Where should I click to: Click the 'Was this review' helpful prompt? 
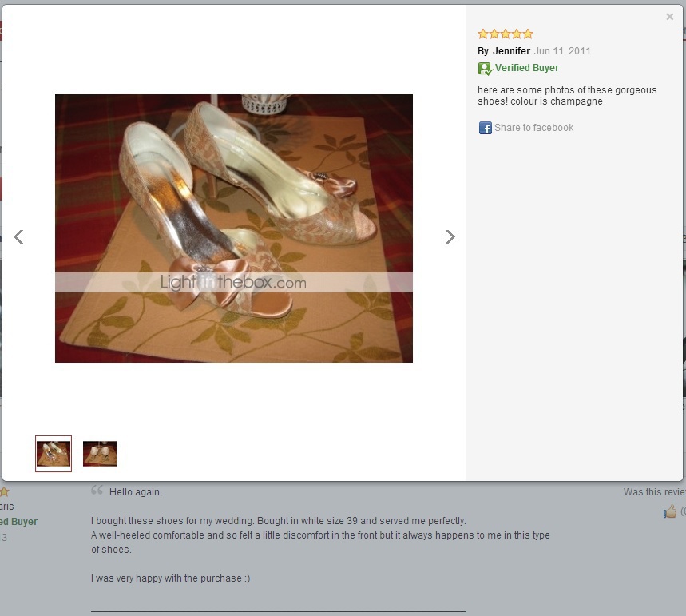[655, 492]
